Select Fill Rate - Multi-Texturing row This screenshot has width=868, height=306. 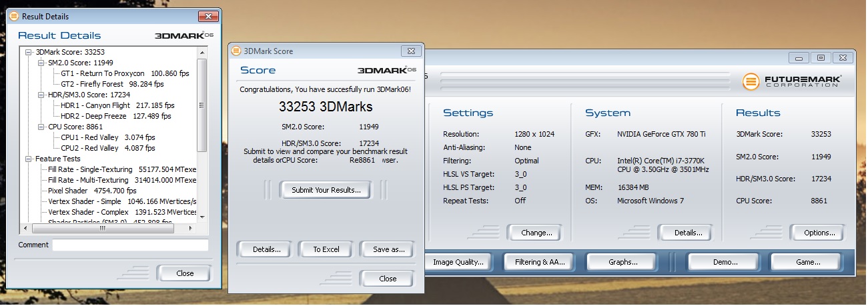point(122,180)
